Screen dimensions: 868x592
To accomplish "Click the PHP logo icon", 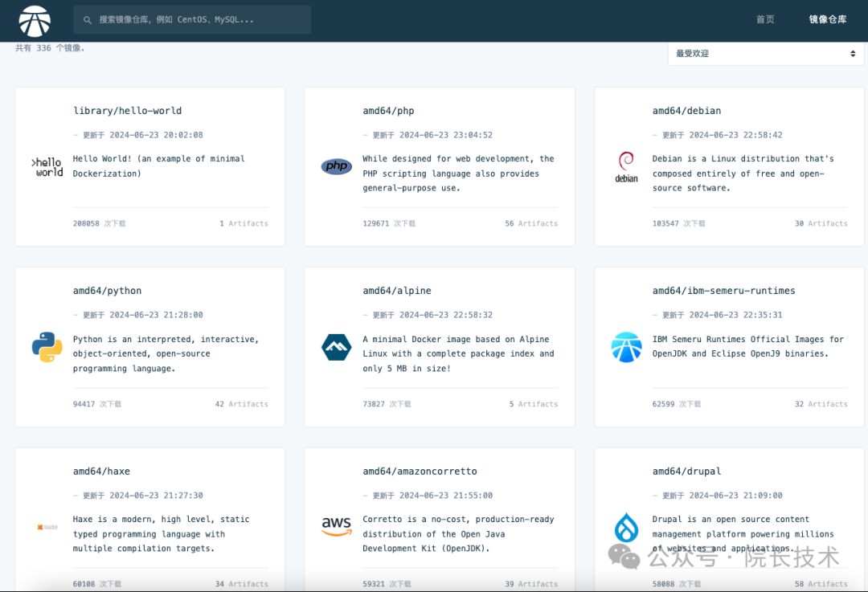I will 337,166.
